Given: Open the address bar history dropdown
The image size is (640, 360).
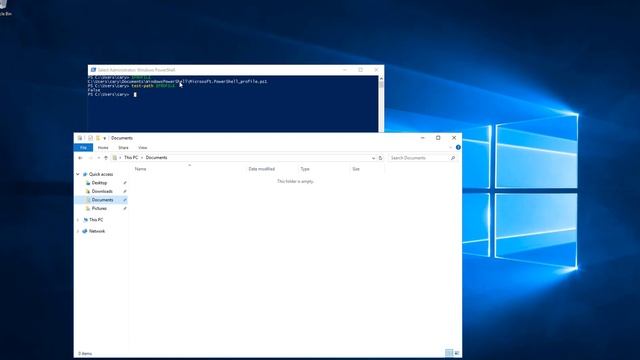Looking at the screenshot, I should pos(373,158).
